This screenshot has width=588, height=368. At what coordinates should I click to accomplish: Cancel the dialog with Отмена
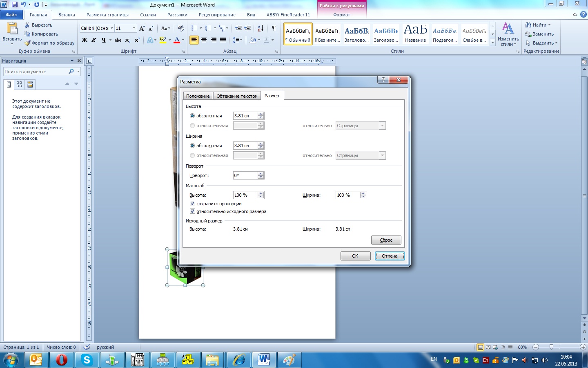pos(390,256)
